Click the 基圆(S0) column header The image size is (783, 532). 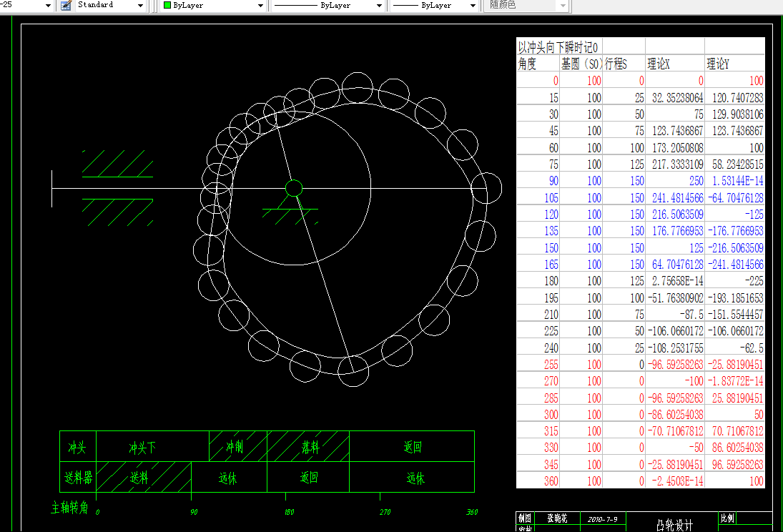(581, 64)
